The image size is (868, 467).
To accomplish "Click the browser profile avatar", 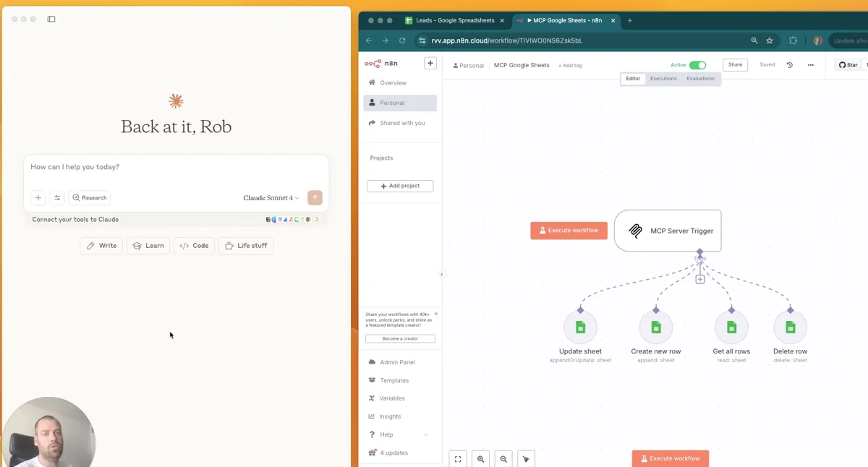I will click(818, 40).
